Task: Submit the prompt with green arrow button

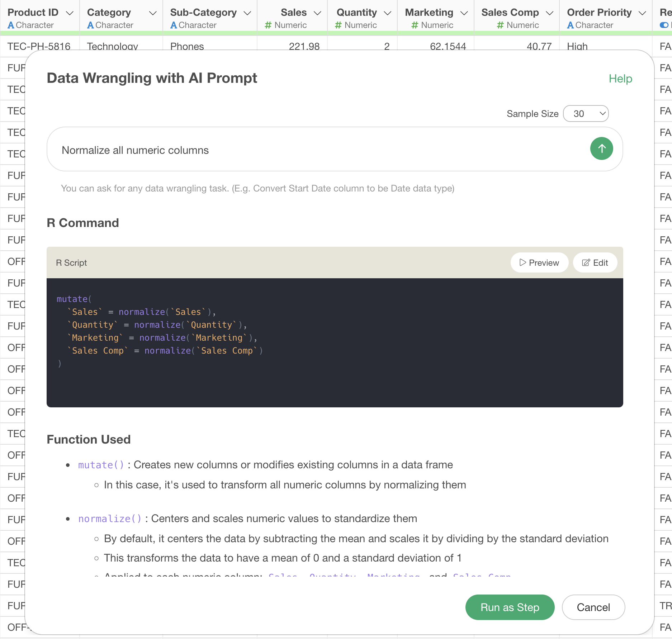Action: [601, 149]
